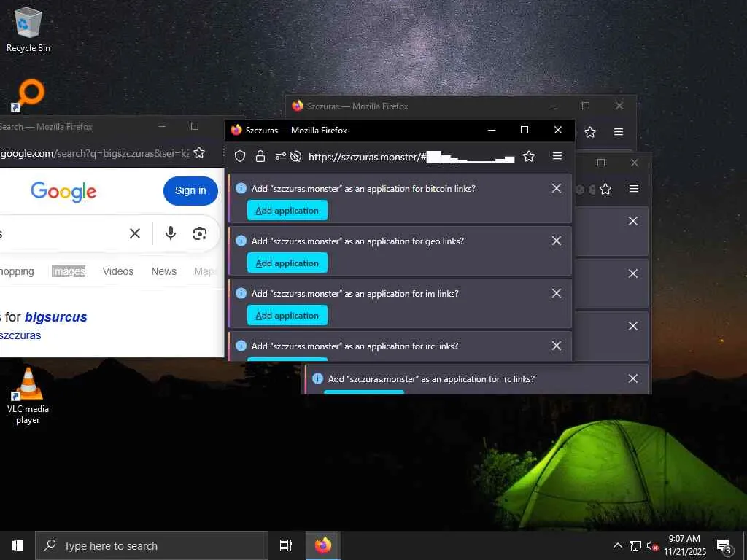Open the notification center icon
Viewport: 747px width, 560px height.
pos(724,546)
